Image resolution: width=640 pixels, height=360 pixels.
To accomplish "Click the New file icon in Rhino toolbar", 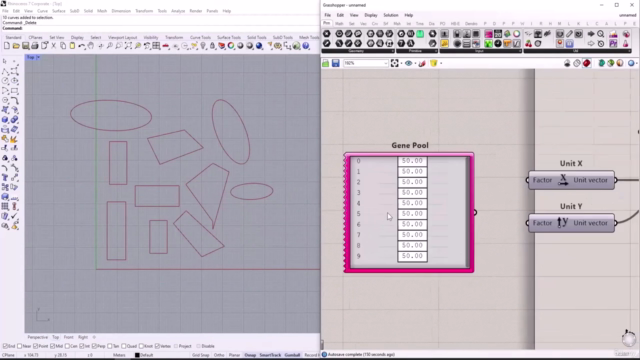I will (7, 46).
